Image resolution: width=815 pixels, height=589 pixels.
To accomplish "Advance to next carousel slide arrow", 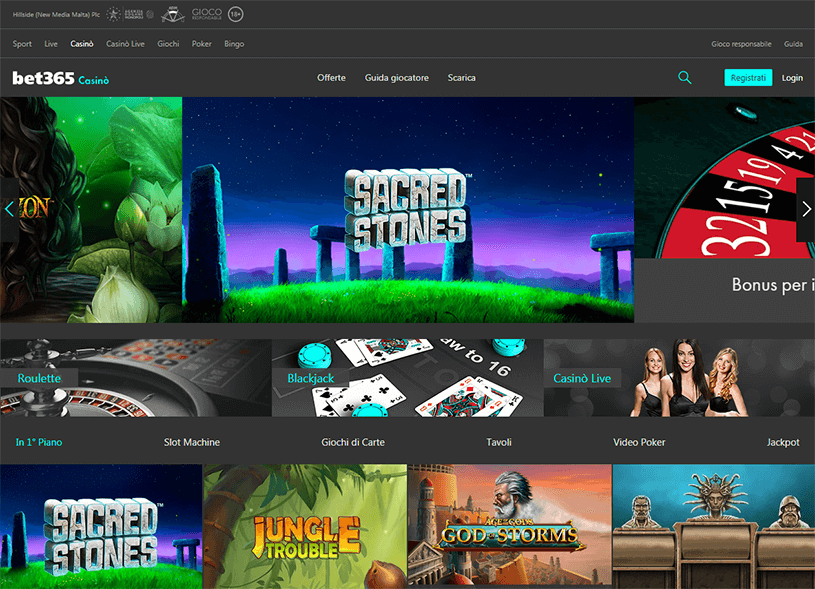I will [x=806, y=210].
